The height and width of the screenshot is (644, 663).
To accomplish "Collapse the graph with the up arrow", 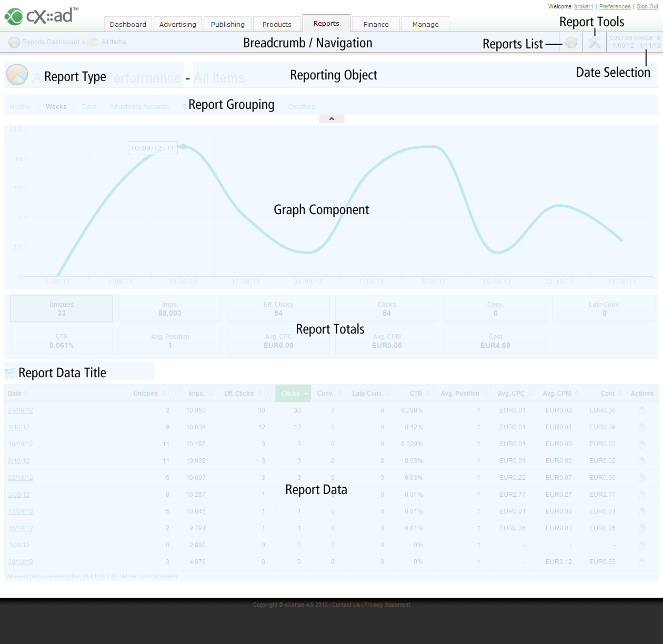I will (331, 119).
